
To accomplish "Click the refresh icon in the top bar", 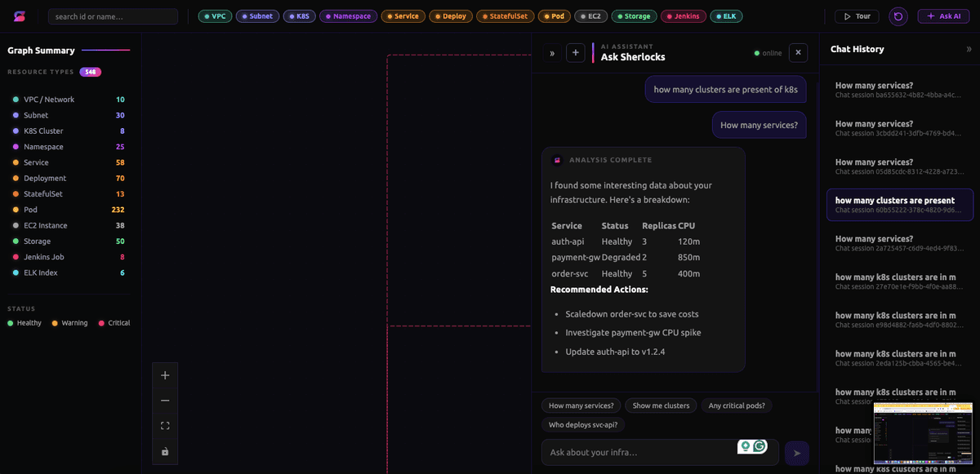I will tap(898, 16).
